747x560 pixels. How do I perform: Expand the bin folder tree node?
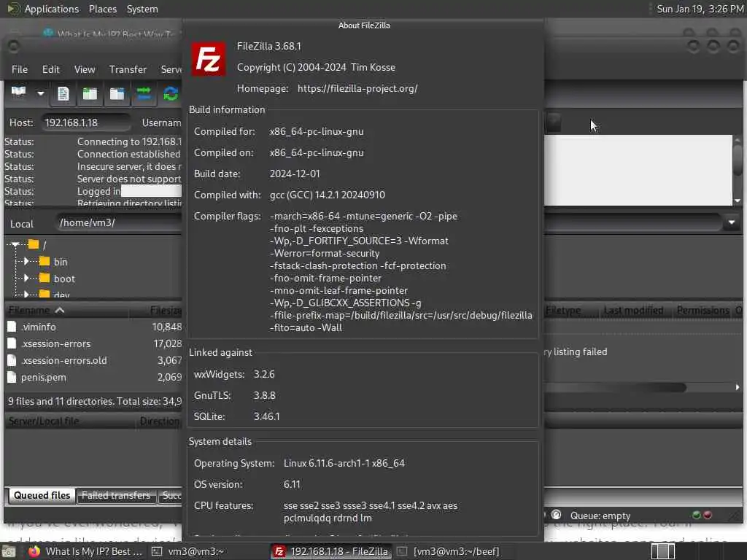[x=26, y=262]
